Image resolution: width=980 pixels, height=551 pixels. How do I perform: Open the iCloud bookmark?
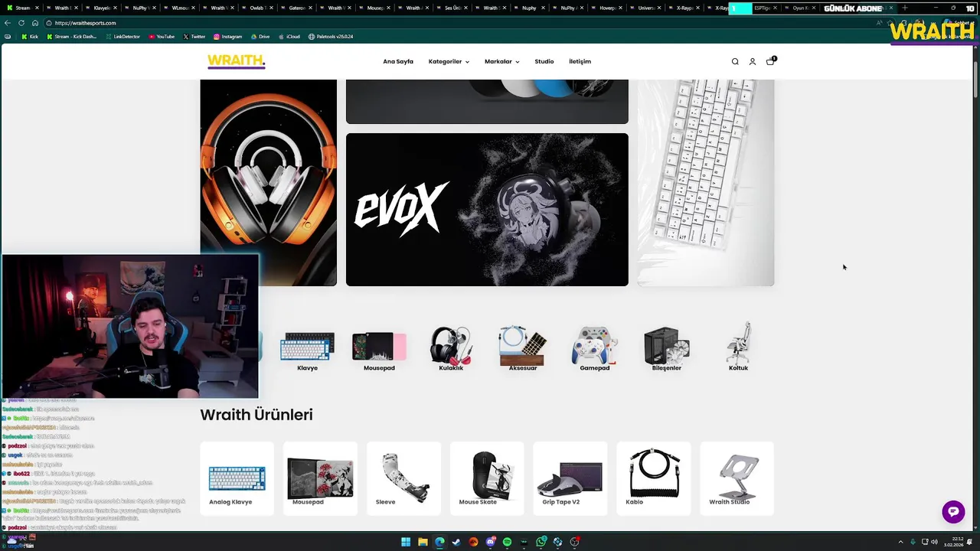click(x=289, y=37)
